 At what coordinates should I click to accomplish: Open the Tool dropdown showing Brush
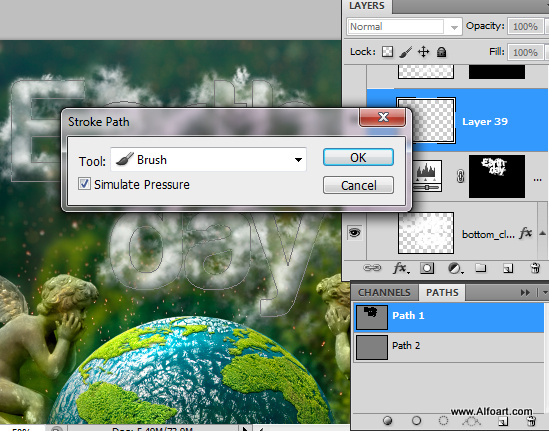pos(208,160)
